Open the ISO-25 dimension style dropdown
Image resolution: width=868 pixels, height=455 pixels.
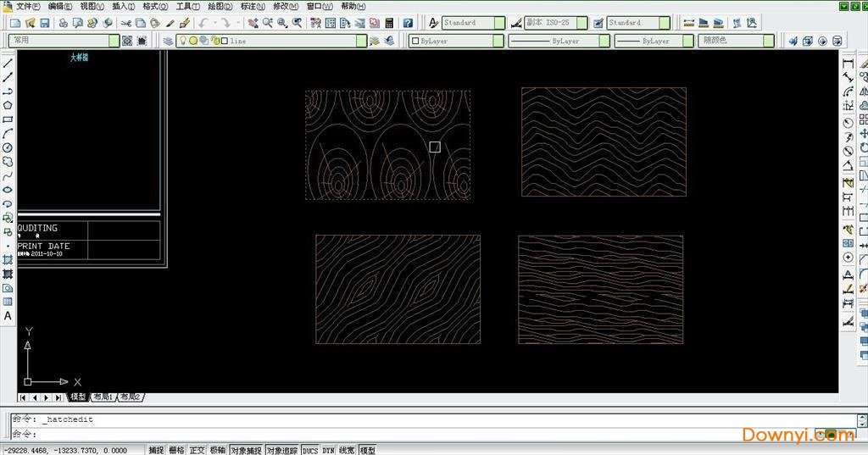[x=581, y=23]
